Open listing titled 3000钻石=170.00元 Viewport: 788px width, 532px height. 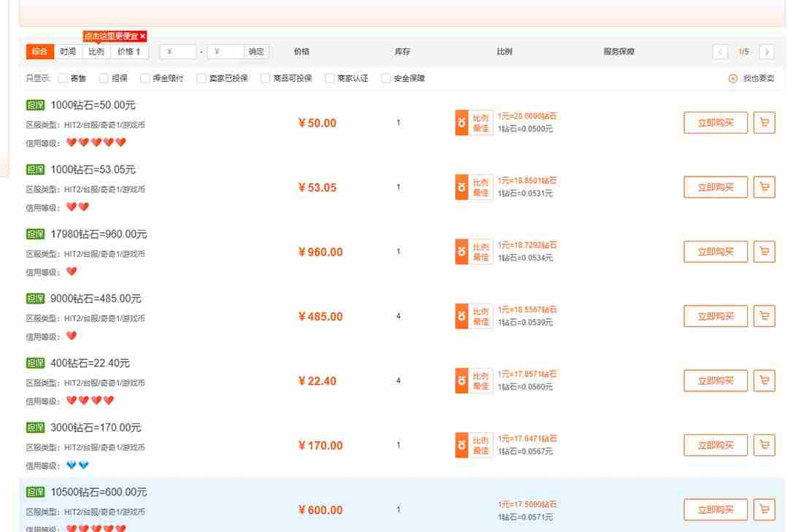96,428
